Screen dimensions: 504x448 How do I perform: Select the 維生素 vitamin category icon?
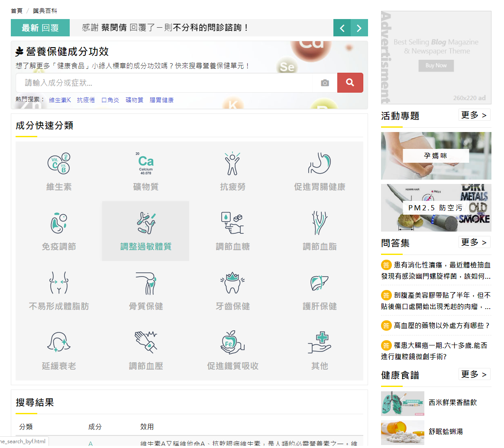pos(59,164)
